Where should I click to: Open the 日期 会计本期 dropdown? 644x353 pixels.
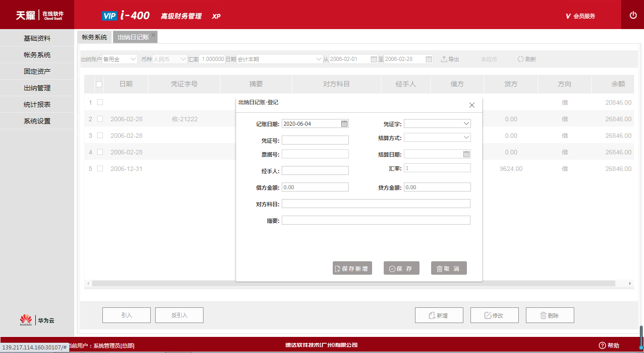280,59
